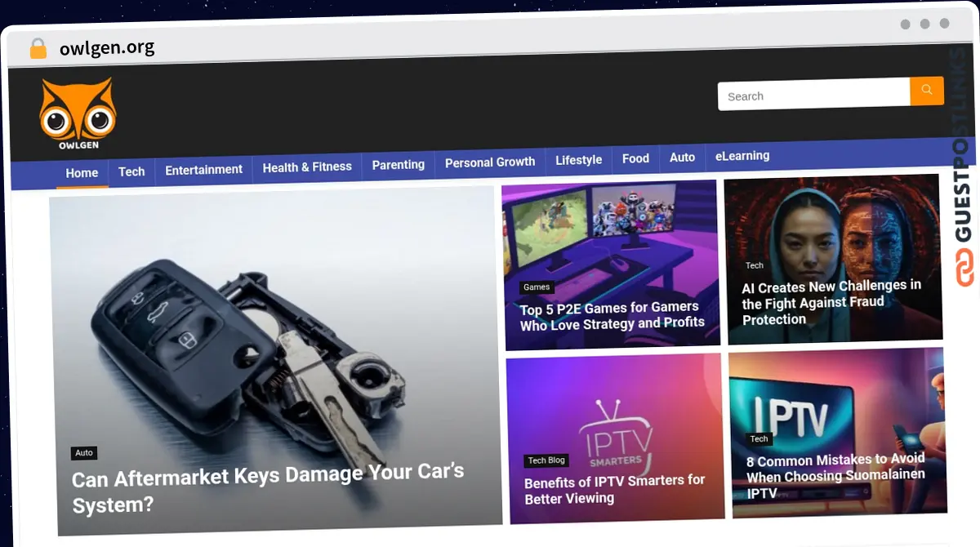Viewport: 980px width, 547px height.
Task: Open 'Top 5 P2E Games for Gamers' article
Action: [x=612, y=315]
